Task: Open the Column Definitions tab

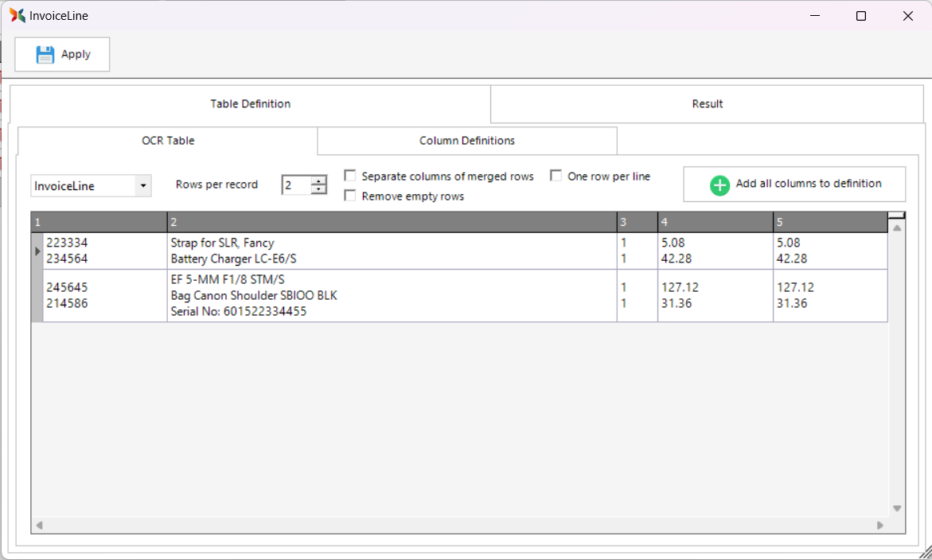Action: click(467, 141)
